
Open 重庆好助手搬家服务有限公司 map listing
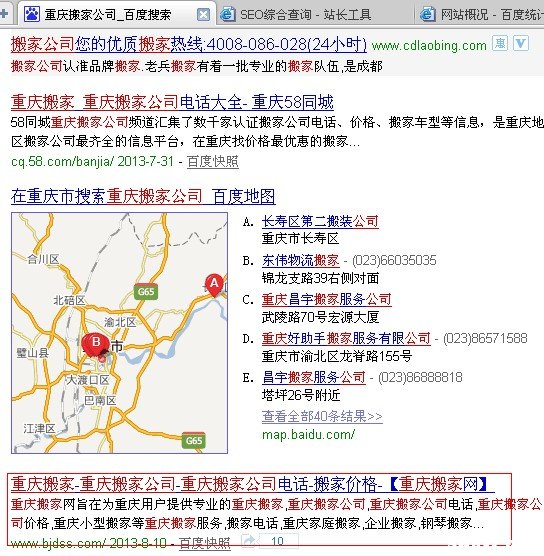346,339
